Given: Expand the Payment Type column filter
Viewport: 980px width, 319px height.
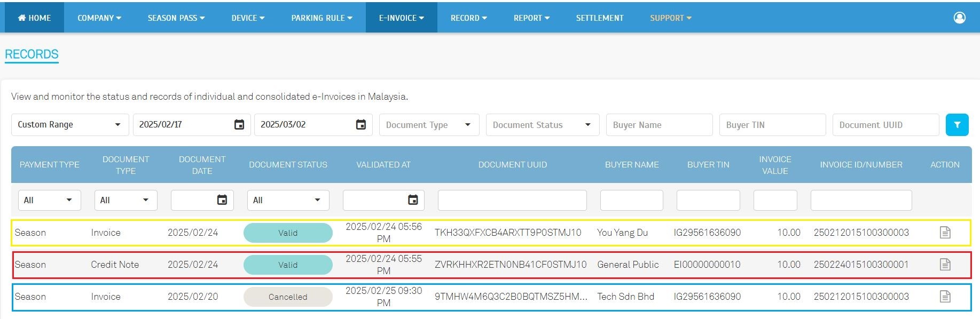Looking at the screenshot, I should (49, 200).
